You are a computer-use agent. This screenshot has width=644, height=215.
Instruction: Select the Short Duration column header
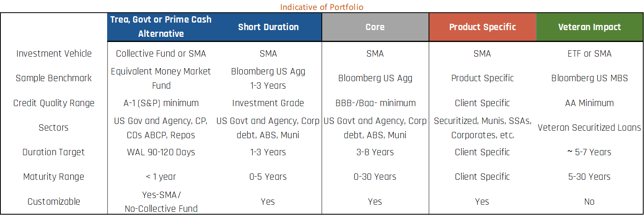pyautogui.click(x=268, y=27)
